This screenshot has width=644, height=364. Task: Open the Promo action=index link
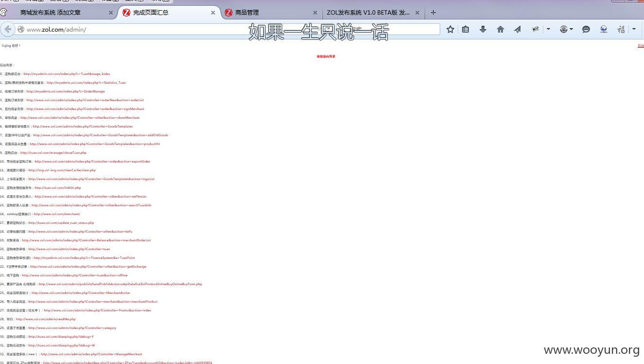97,310
